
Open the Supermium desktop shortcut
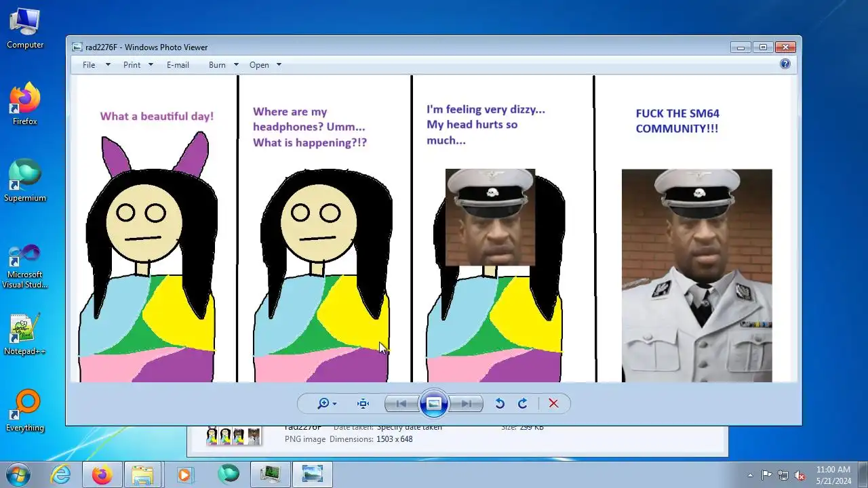point(25,180)
